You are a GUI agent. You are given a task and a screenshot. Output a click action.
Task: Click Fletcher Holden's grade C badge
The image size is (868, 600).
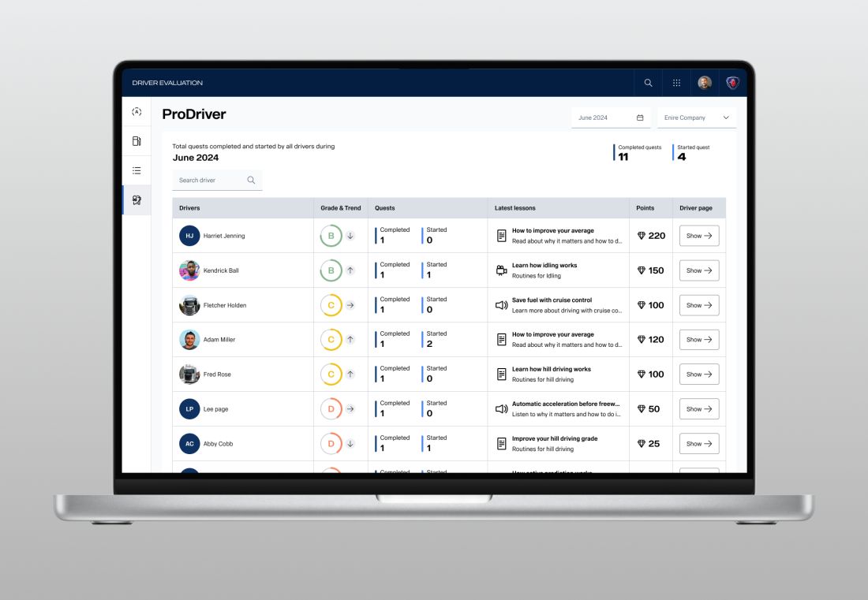331,305
